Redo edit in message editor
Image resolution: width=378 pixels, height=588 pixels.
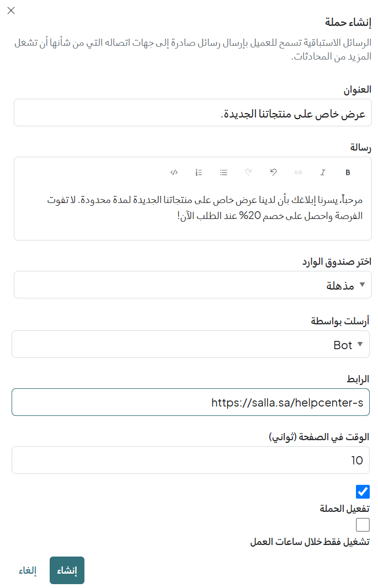coord(248,173)
